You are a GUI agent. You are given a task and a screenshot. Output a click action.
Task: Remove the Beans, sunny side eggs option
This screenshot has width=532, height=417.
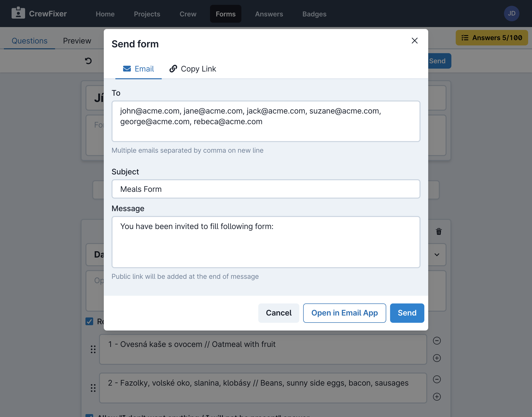click(437, 379)
